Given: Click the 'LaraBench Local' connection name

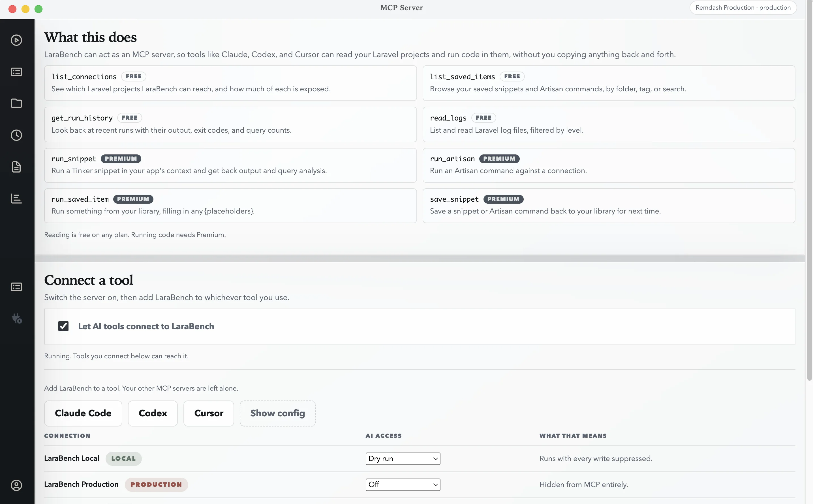Looking at the screenshot, I should (72, 458).
